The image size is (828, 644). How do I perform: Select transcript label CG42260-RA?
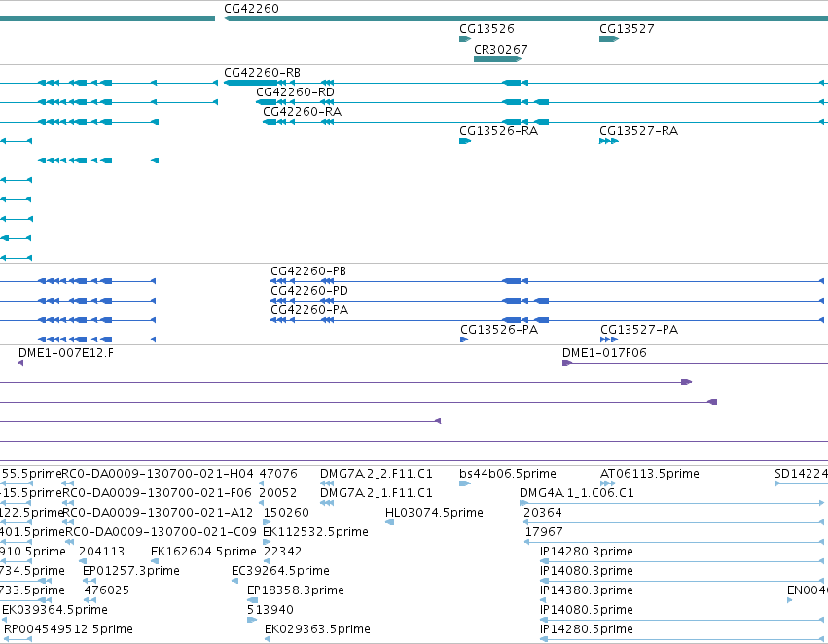tap(302, 112)
